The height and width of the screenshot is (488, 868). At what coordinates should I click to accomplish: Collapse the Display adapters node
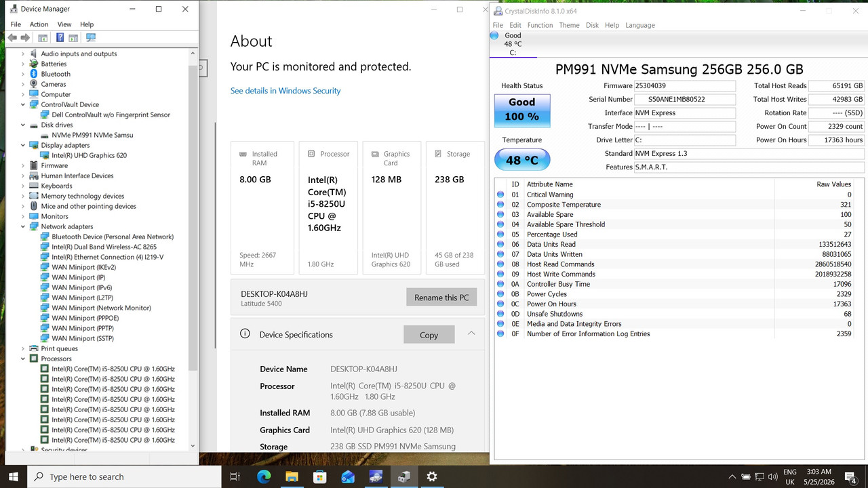[x=23, y=145]
